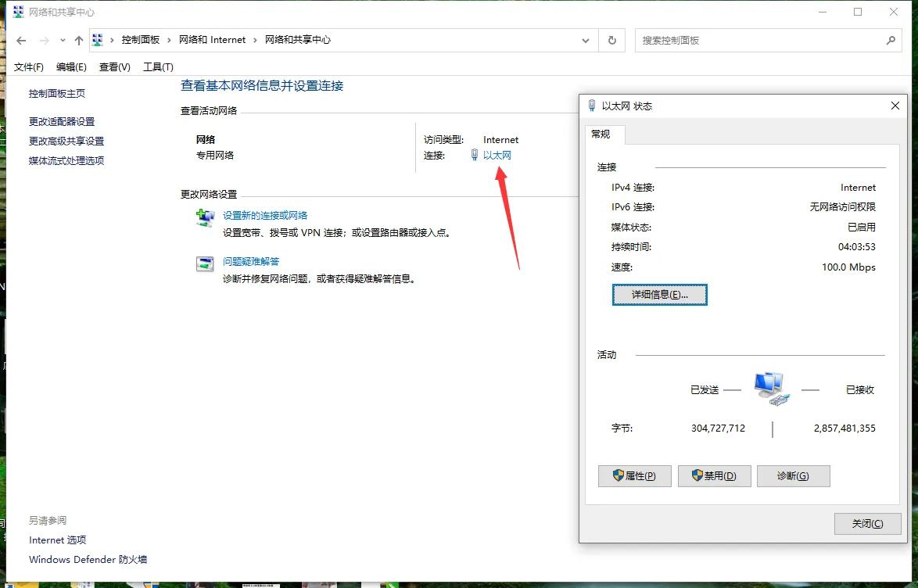Click the network icon in the breadcrumb bar

coord(96,40)
